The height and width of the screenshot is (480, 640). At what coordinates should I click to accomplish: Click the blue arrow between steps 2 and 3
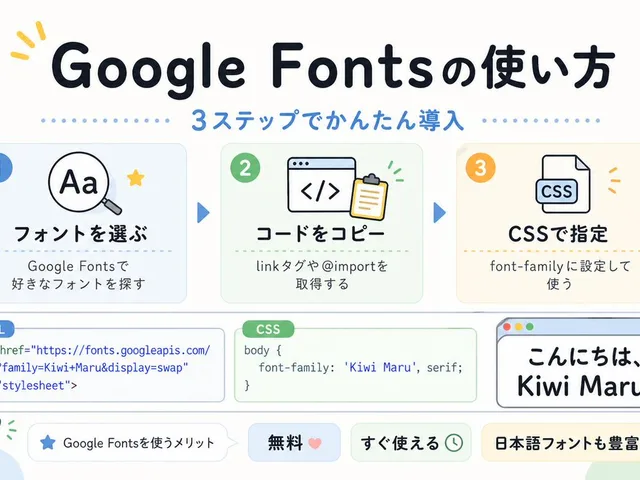(x=439, y=212)
